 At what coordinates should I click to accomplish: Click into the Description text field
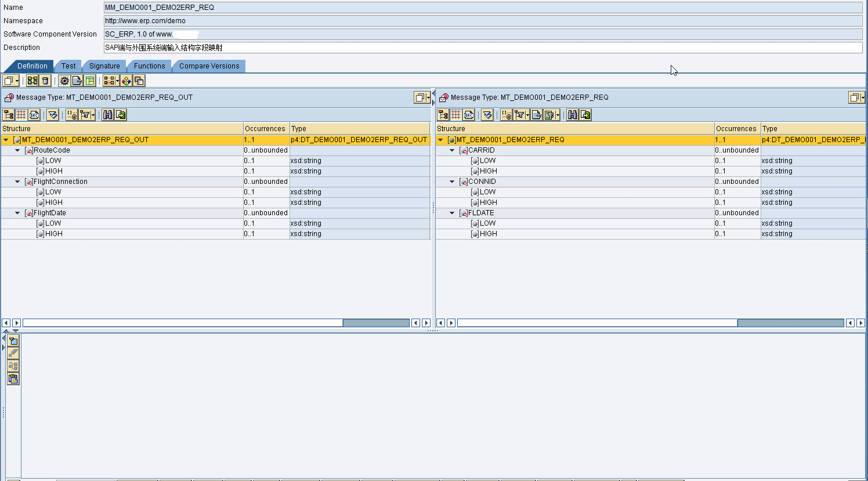tap(483, 48)
